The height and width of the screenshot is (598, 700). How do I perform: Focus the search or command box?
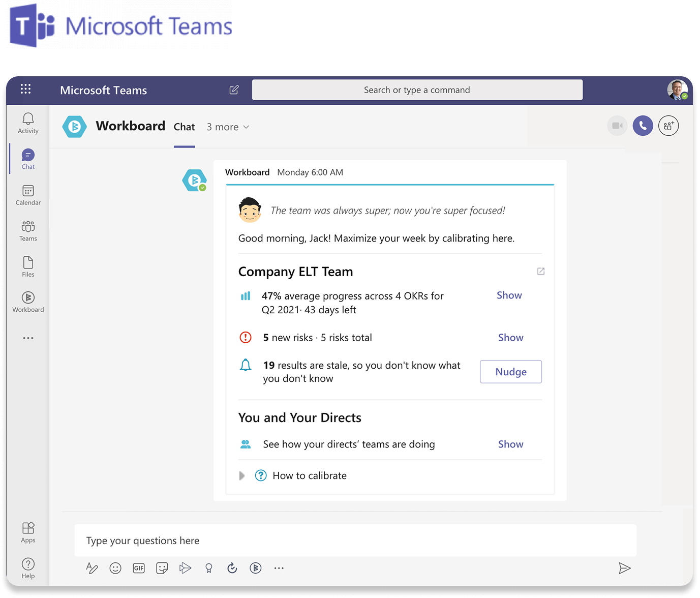[417, 90]
